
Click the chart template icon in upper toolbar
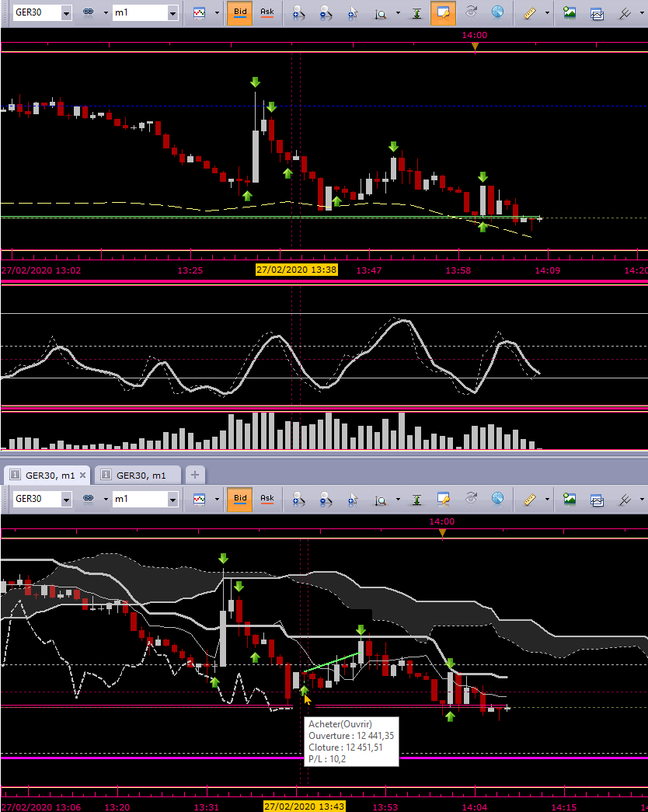[597, 13]
